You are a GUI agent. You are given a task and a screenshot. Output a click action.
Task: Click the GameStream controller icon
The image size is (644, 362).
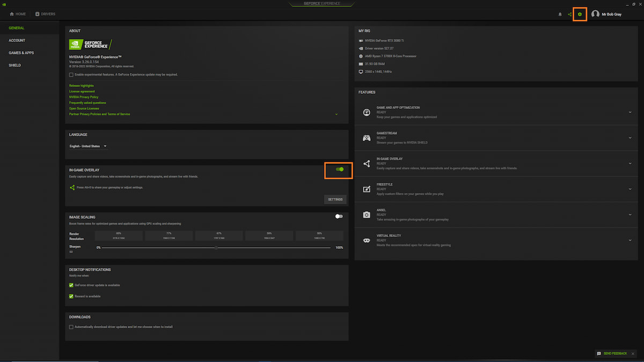click(367, 138)
